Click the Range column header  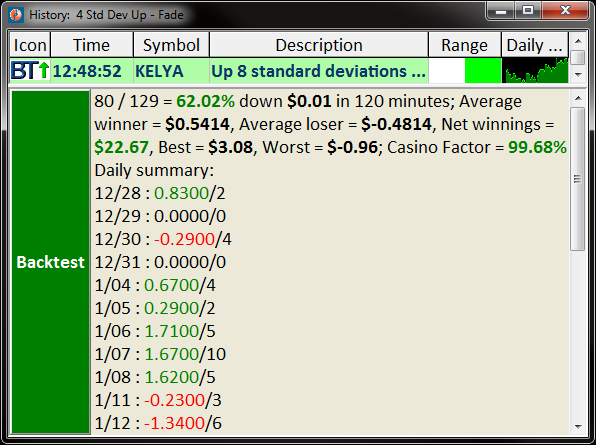(464, 45)
